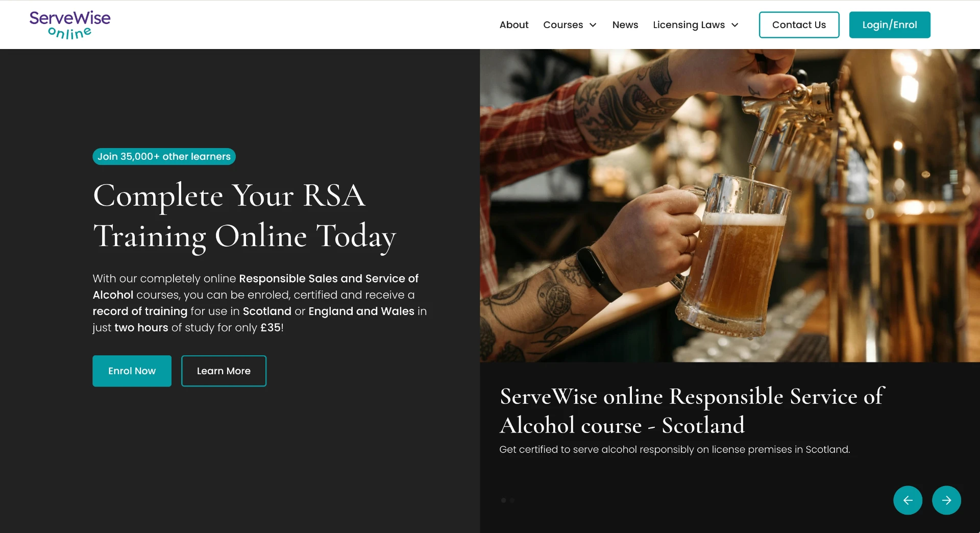Select the first carousel dot indicator
This screenshot has height=533, width=980.
coord(504,500)
